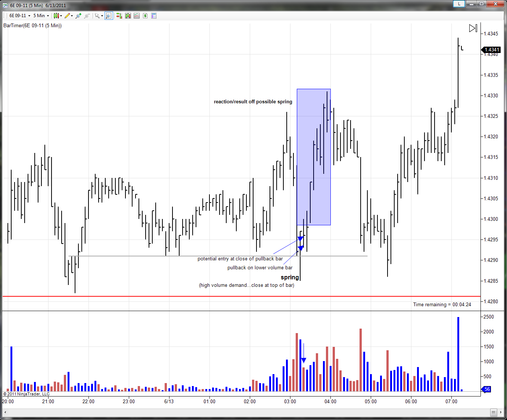Toggle the Chart Trader icon
The image size is (507, 420).
pyautogui.click(x=119, y=16)
